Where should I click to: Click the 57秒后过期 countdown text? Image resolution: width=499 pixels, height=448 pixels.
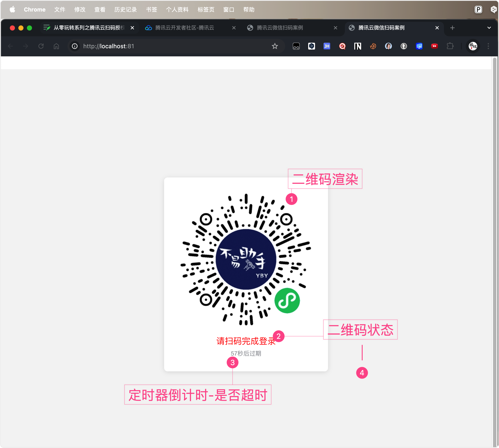click(x=246, y=353)
